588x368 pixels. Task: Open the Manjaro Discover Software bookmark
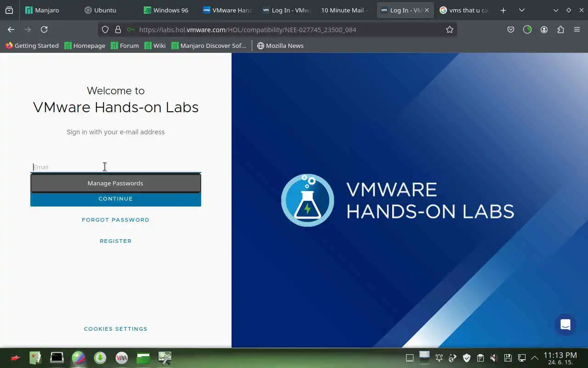209,46
